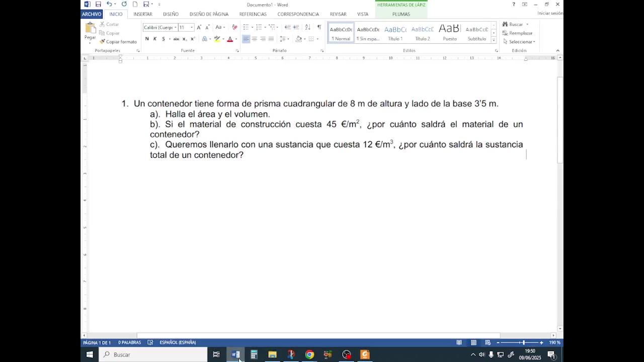The height and width of the screenshot is (362, 644).
Task: Click the 190 % zoom level
Action: point(554,342)
